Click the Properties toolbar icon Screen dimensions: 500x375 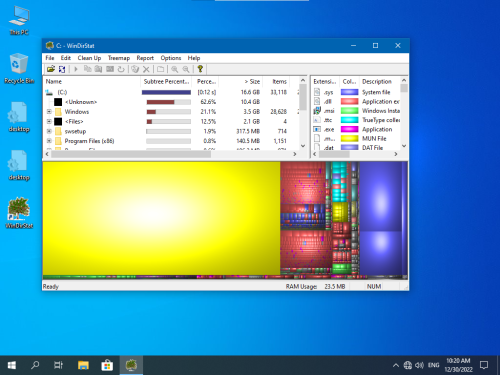[161, 69]
